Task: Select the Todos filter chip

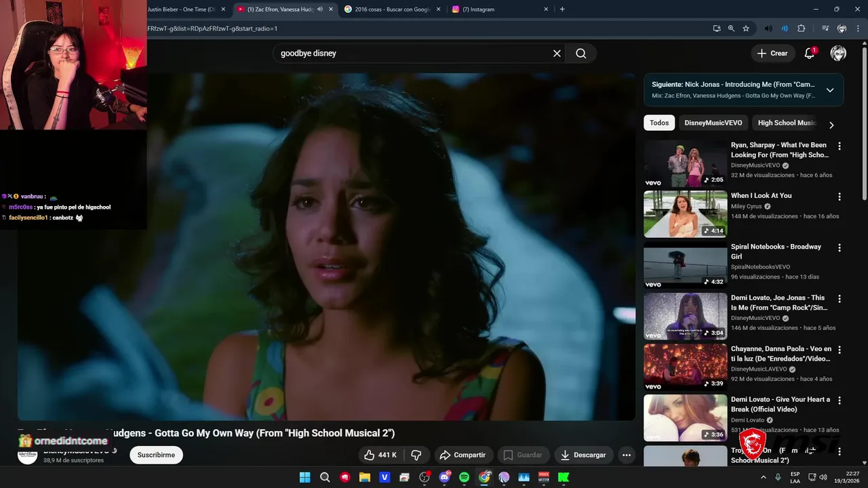Action: coord(659,123)
